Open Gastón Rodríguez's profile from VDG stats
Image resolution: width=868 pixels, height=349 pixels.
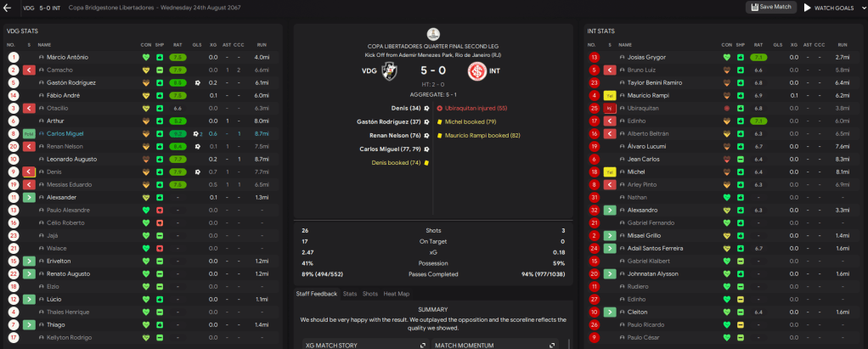71,82
